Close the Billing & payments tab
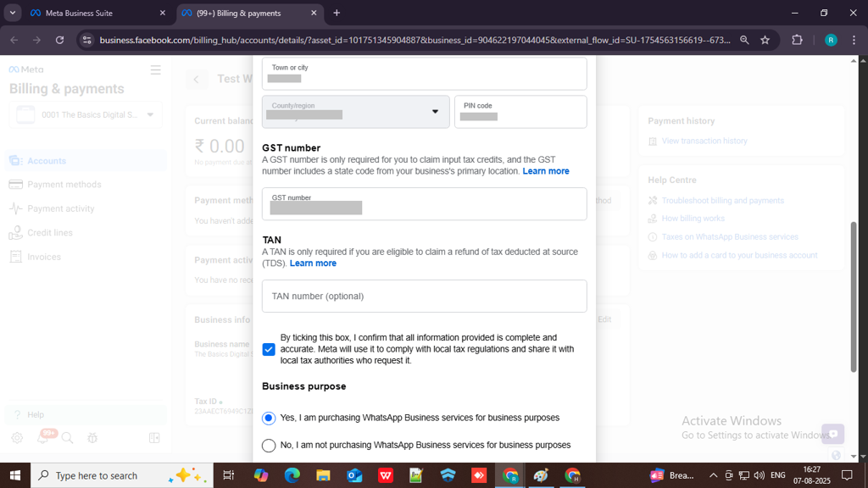Screen dimensions: 868x488 click(x=314, y=13)
